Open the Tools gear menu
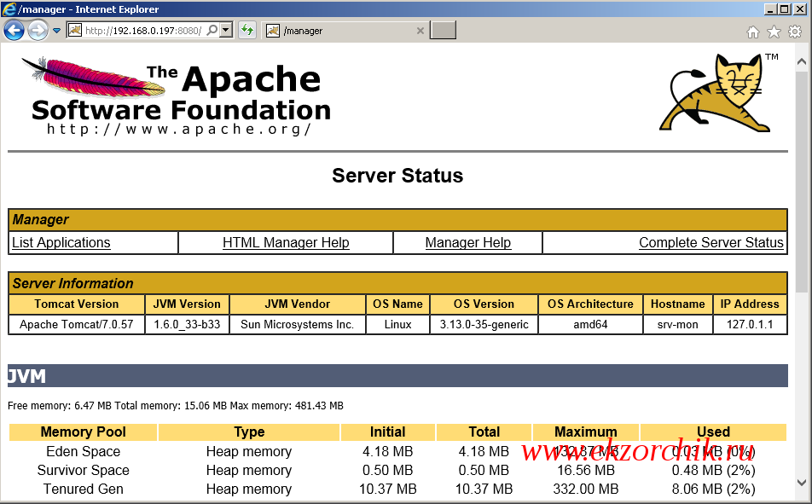The height and width of the screenshot is (504, 812). (x=795, y=32)
